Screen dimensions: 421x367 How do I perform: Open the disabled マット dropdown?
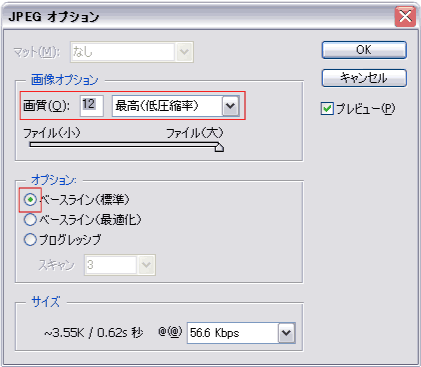132,52
